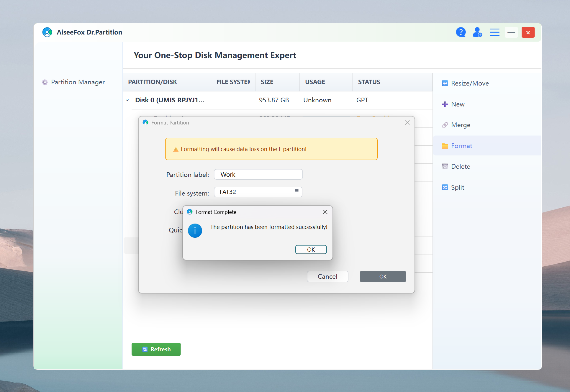Click the Split icon
Image resolution: width=570 pixels, height=392 pixels.
pos(445,187)
